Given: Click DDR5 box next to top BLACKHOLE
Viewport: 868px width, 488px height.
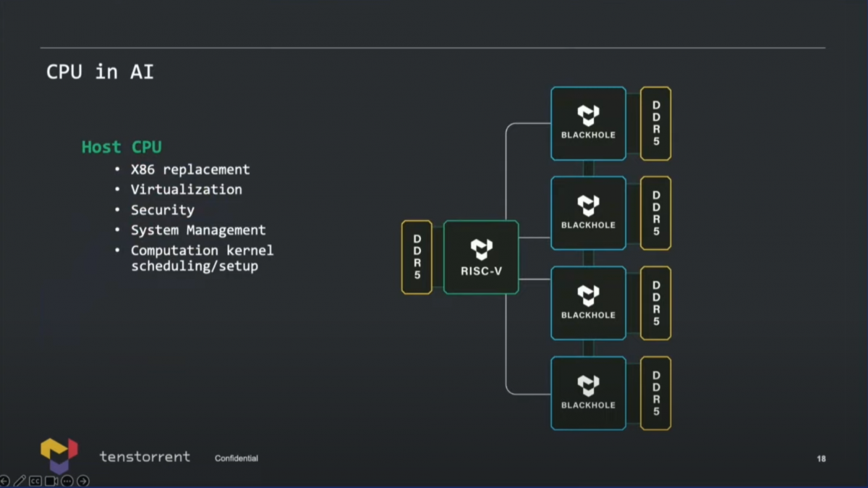Looking at the screenshot, I should 656,123.
